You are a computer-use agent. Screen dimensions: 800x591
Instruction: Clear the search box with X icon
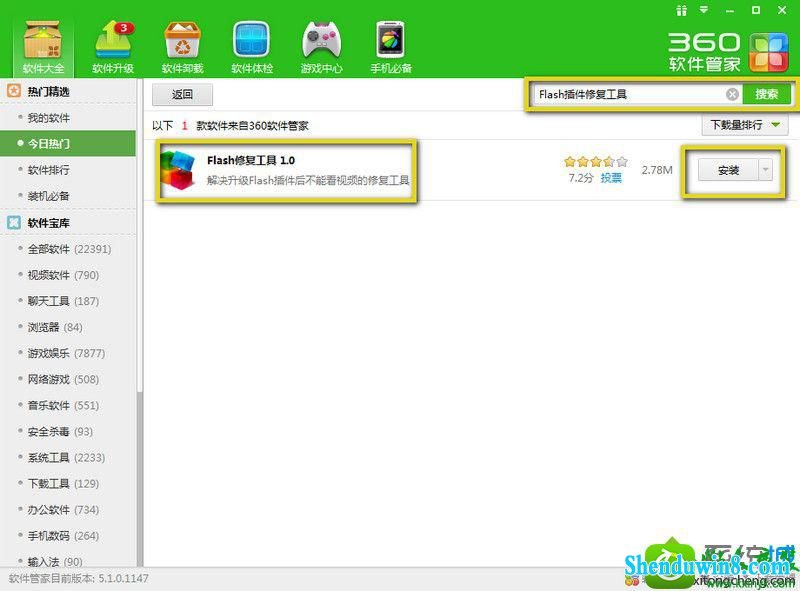pyautogui.click(x=732, y=94)
